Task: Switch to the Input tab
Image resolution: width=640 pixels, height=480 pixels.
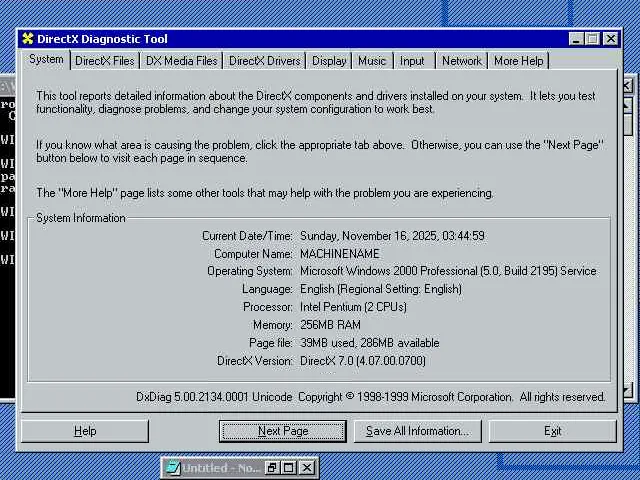Action: (x=412, y=61)
